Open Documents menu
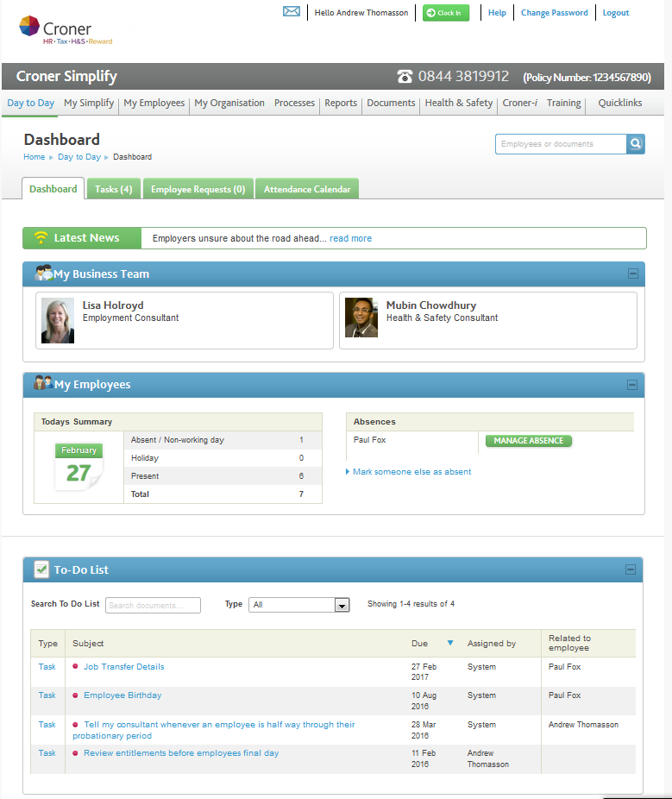The height and width of the screenshot is (799, 672). point(391,103)
